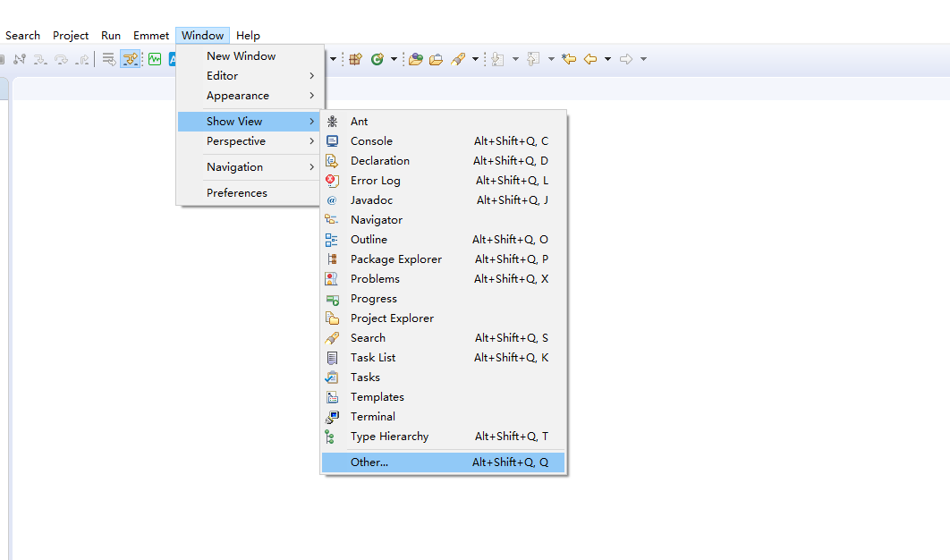Open the Back history dropdown arrow

[x=607, y=59]
